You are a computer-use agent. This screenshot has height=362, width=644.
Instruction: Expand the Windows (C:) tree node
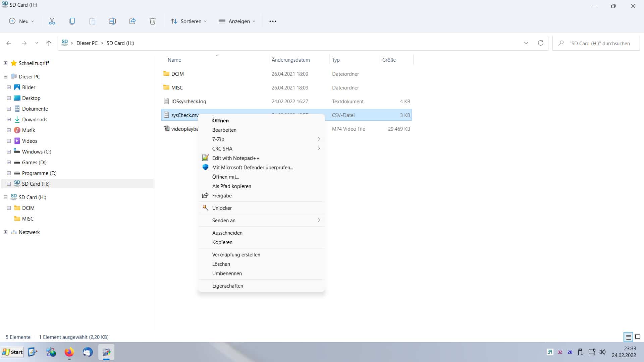9,152
